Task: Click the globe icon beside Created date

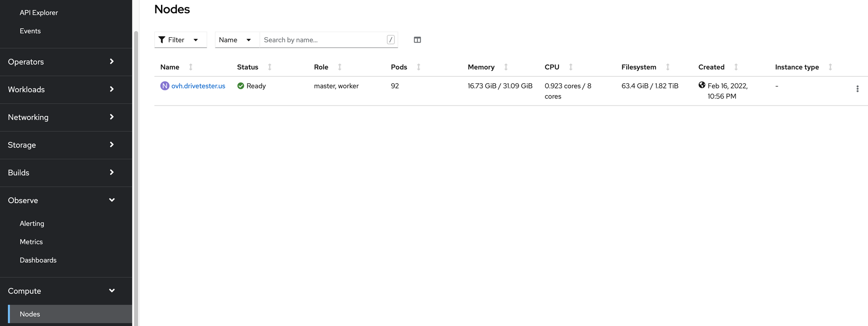Action: (702, 85)
